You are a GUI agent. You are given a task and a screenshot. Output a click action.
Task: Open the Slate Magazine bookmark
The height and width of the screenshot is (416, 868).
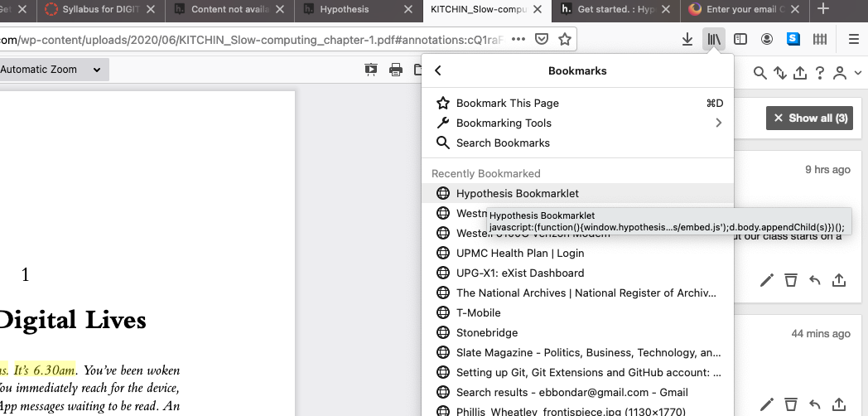(577, 353)
